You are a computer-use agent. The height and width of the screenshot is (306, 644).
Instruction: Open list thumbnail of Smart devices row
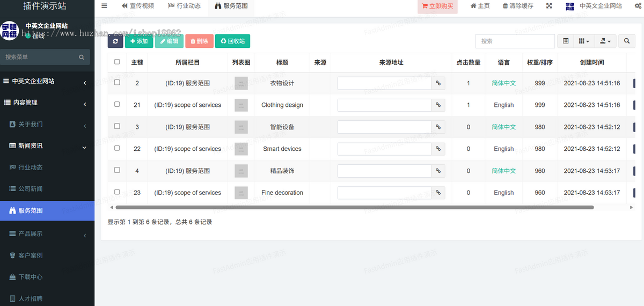(x=241, y=149)
